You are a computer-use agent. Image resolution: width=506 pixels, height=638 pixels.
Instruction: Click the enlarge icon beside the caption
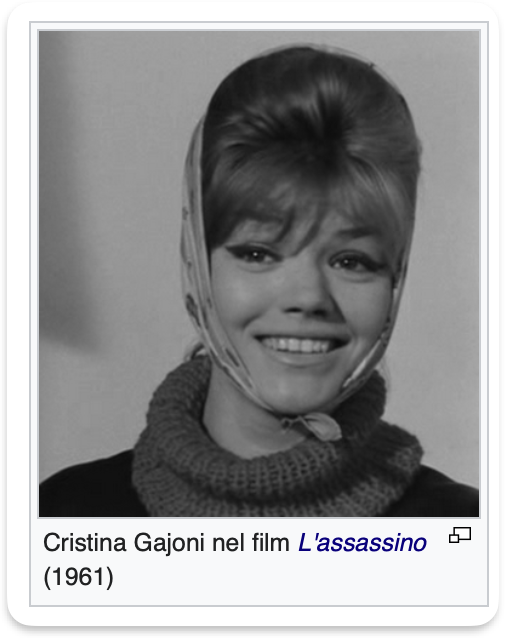click(x=460, y=535)
